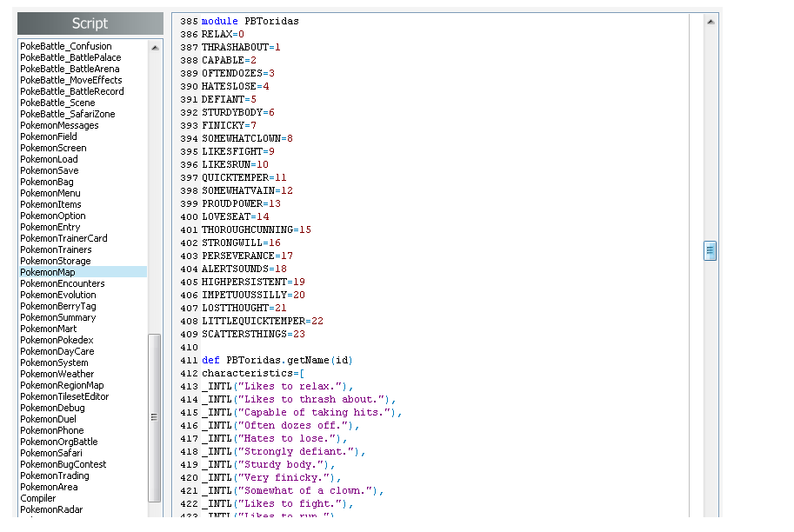Select PokemonEvolution in script list
Screen dimensions: 794x532
click(x=57, y=295)
